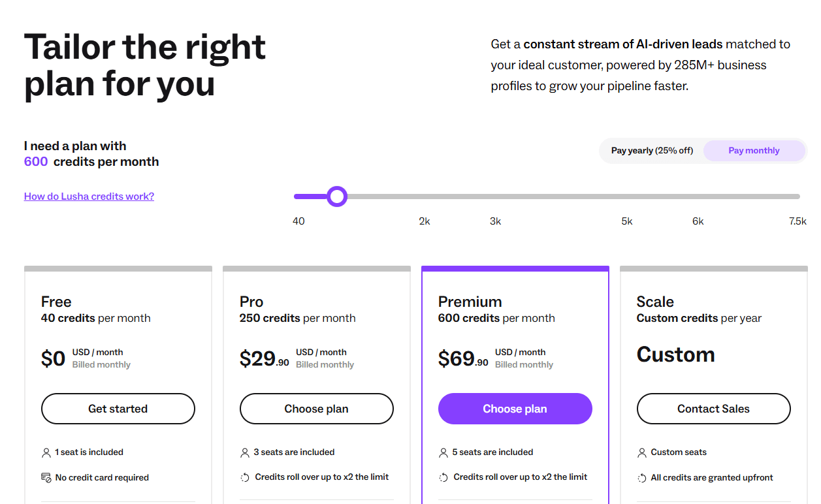821x504 pixels.
Task: Click the rollover icon in the Premium plan
Action: [x=443, y=477]
